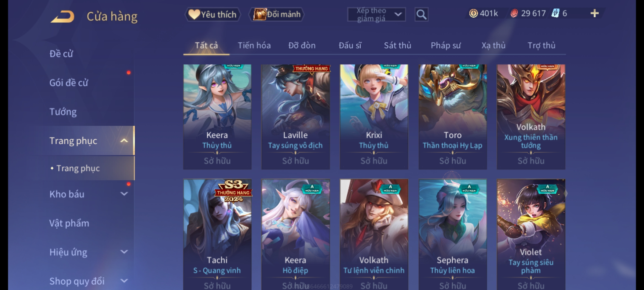
Task: Select Laville Tay súng vô địch skin
Action: (295, 117)
